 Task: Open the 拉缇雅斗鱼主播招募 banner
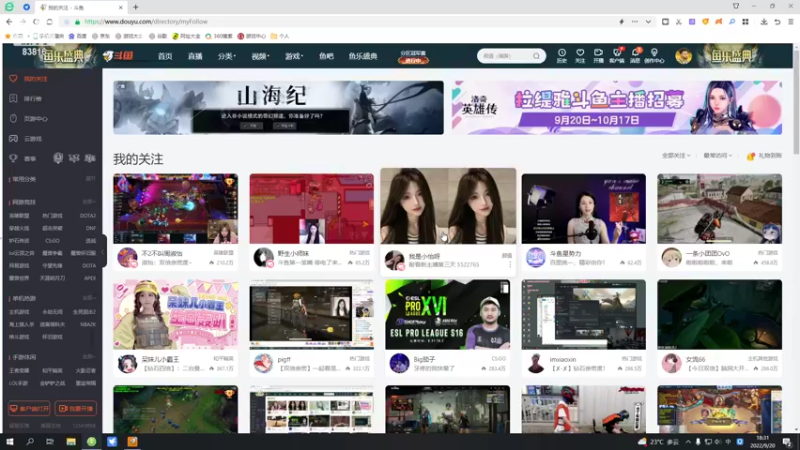pyautogui.click(x=616, y=108)
